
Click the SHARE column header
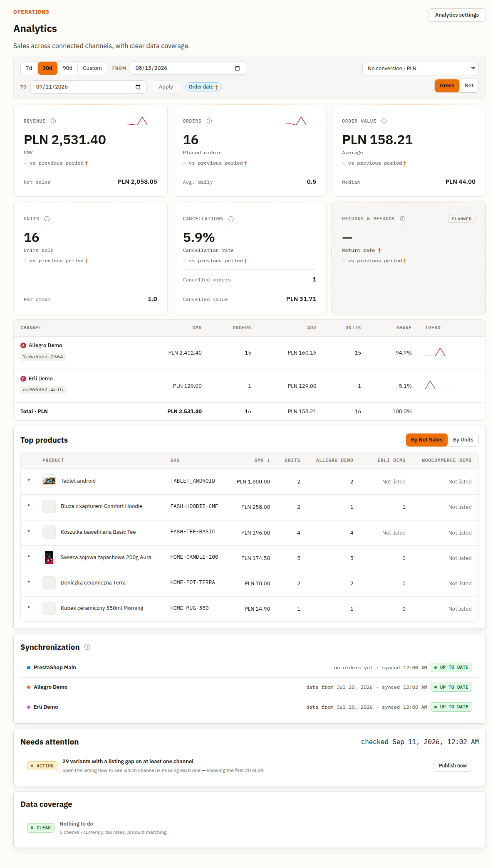[404, 328]
